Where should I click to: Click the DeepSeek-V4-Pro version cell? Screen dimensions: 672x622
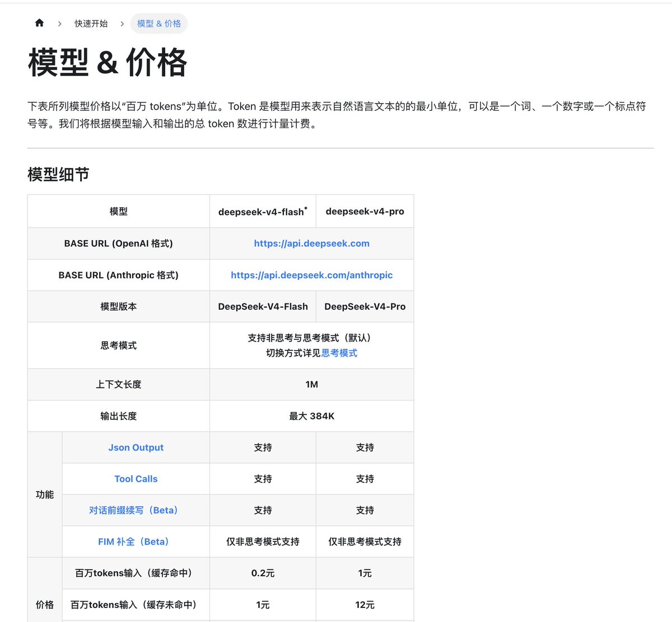[365, 306]
